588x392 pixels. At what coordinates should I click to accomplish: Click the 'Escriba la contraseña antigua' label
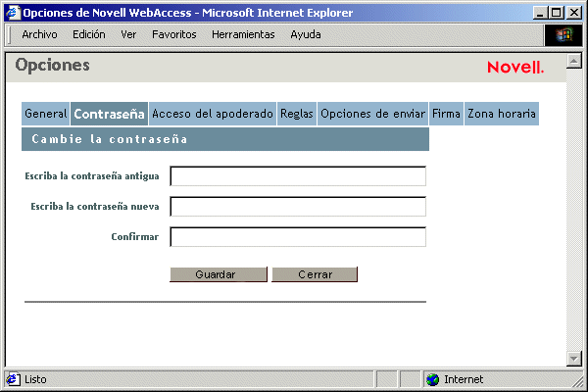pyautogui.click(x=92, y=176)
